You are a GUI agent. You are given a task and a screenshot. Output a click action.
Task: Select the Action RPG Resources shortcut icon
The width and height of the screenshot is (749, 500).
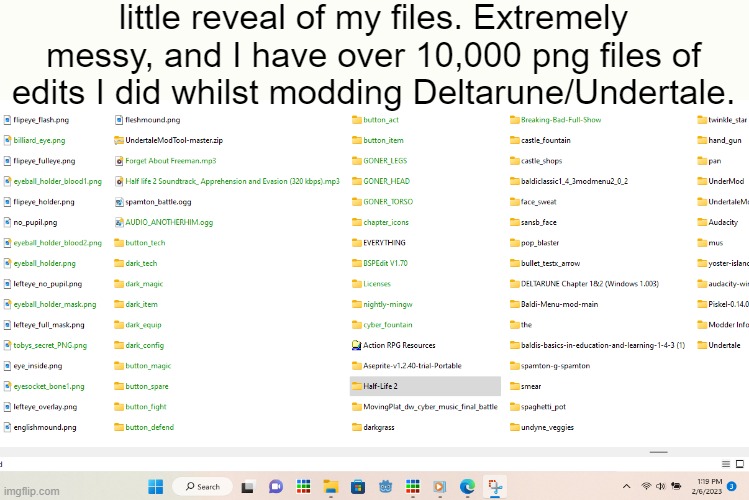[x=356, y=345]
